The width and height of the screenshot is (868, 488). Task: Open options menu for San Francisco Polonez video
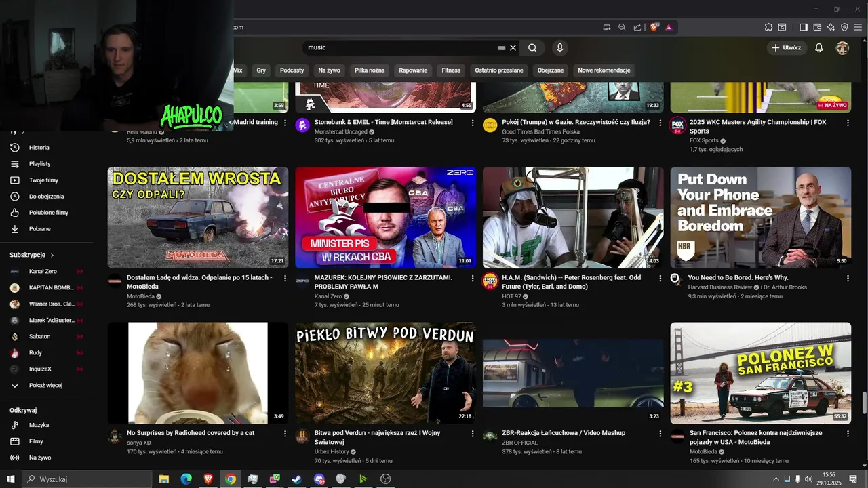click(848, 433)
